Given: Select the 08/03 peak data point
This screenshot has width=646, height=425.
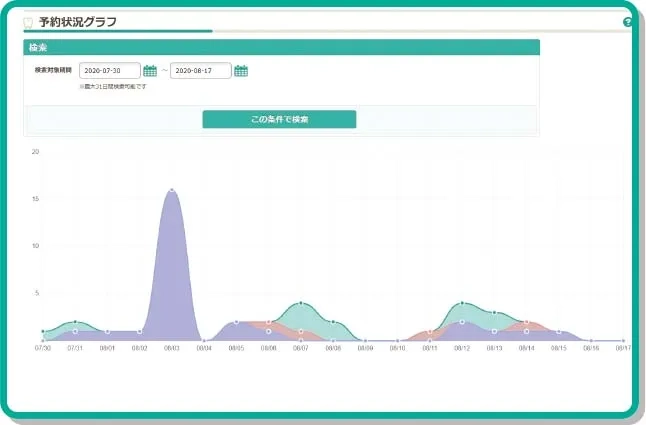Looking at the screenshot, I should tap(172, 189).
